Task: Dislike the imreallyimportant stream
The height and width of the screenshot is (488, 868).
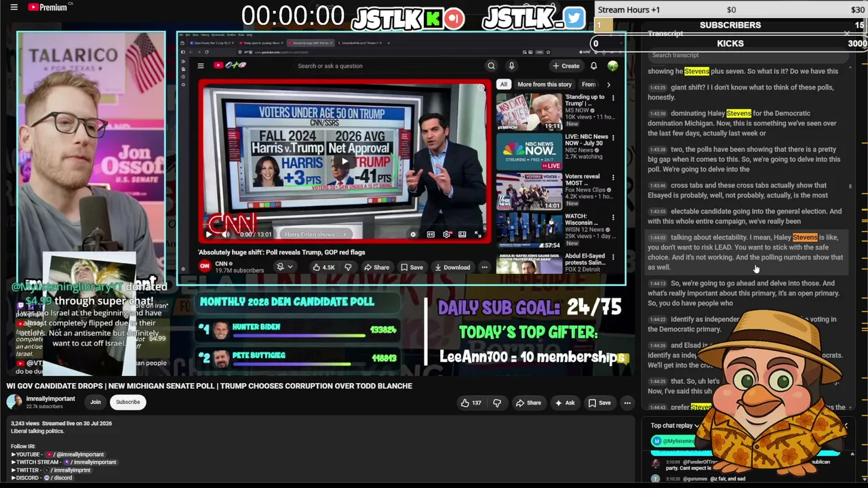Action: click(497, 403)
